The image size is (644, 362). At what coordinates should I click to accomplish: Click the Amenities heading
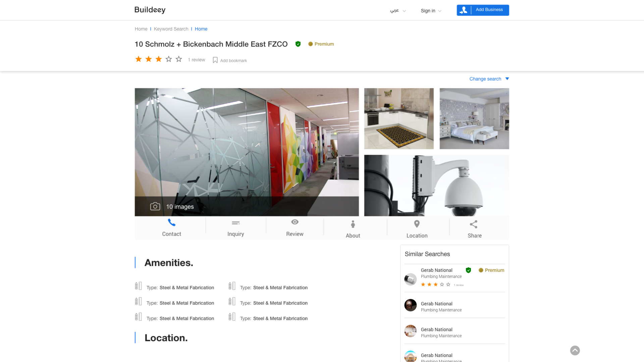(x=169, y=263)
